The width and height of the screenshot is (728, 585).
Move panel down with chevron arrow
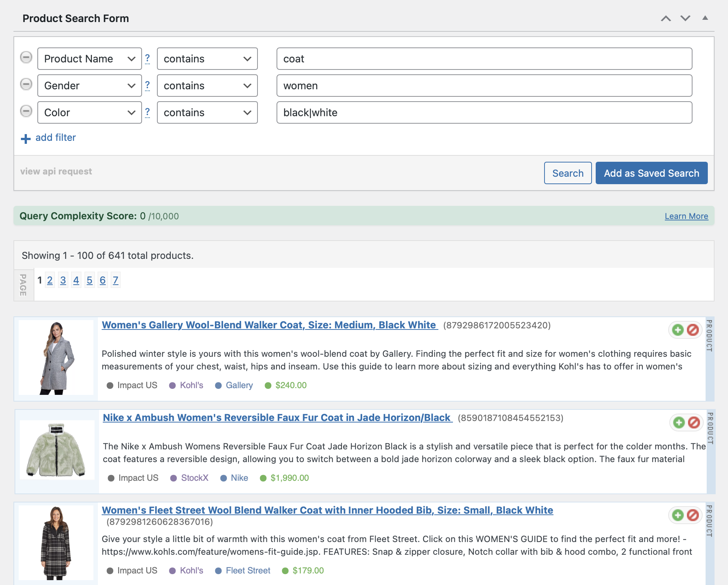pyautogui.click(x=685, y=18)
